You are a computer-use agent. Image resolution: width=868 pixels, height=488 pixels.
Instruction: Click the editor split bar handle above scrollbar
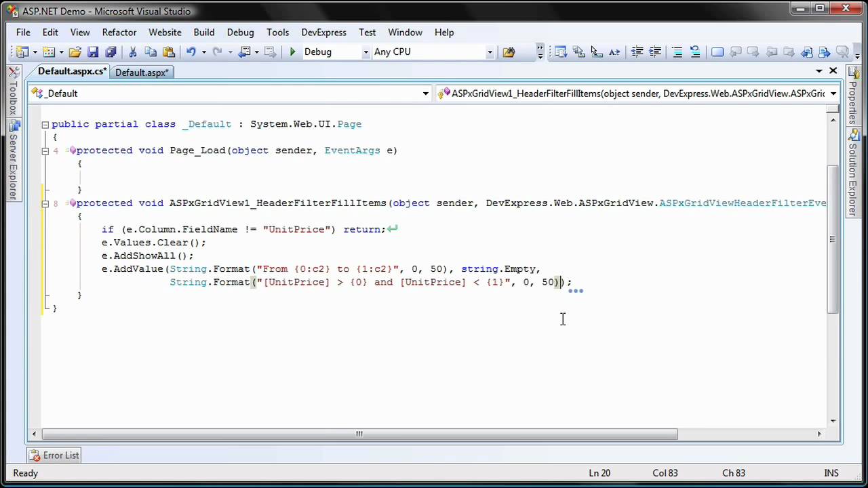(833, 110)
